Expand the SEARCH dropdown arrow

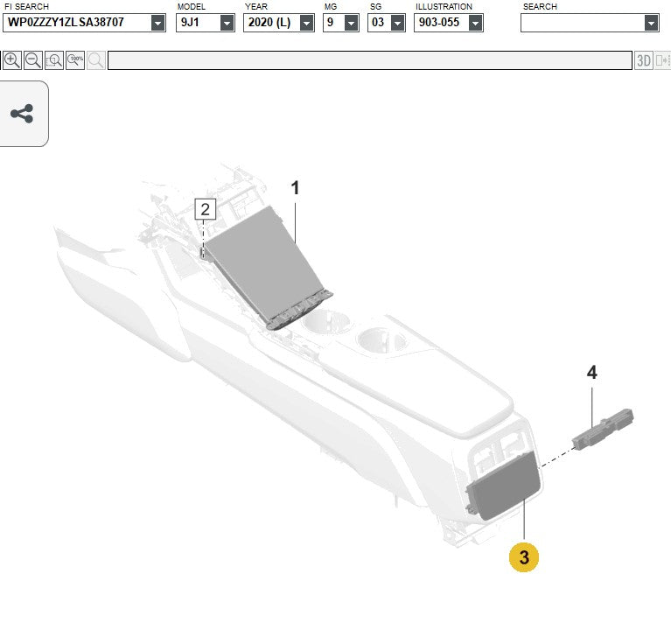click(651, 23)
